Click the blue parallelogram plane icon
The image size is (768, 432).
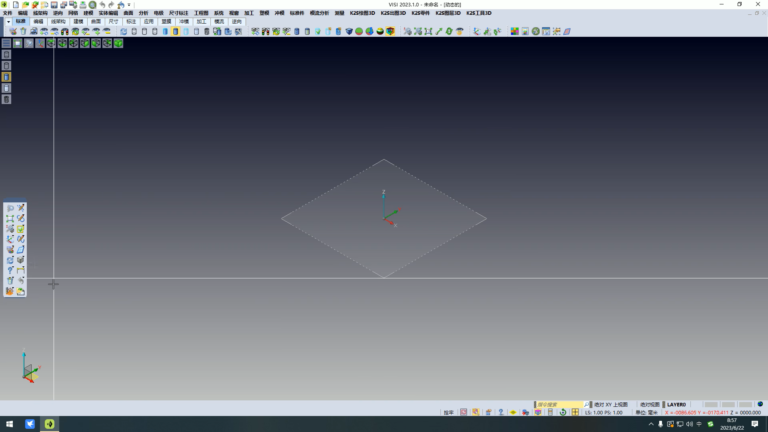tap(567, 31)
